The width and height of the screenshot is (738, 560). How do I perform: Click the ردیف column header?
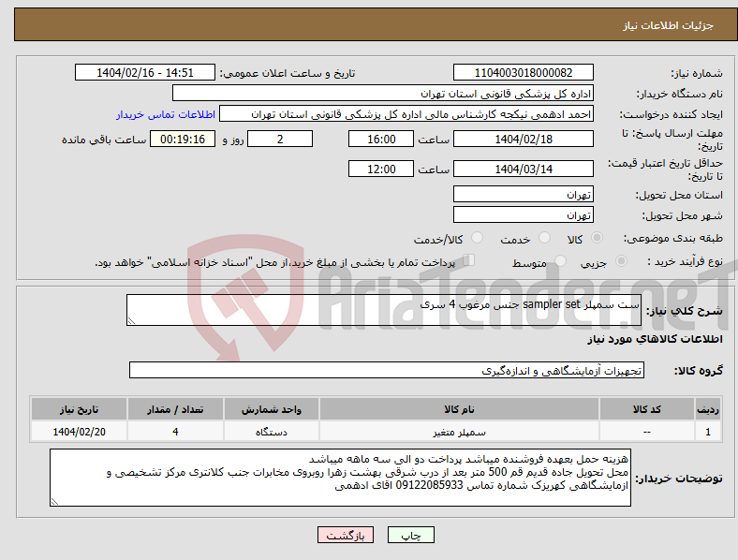(x=708, y=409)
